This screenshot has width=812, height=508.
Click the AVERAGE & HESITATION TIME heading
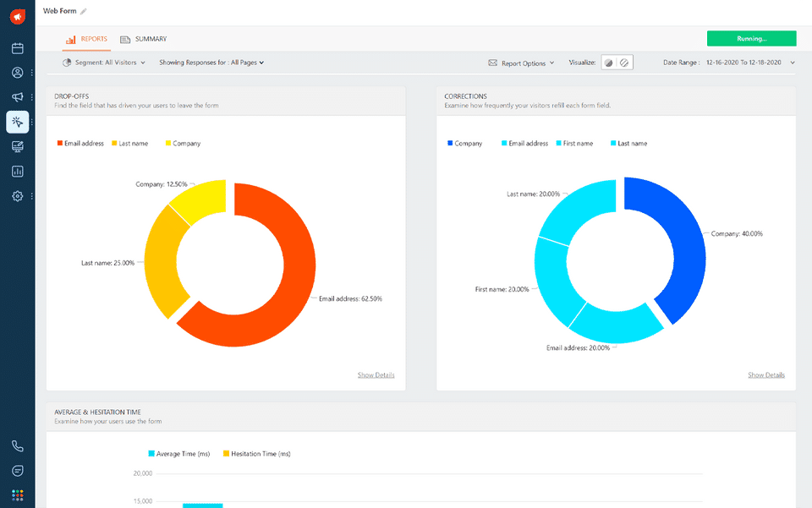[97, 412]
